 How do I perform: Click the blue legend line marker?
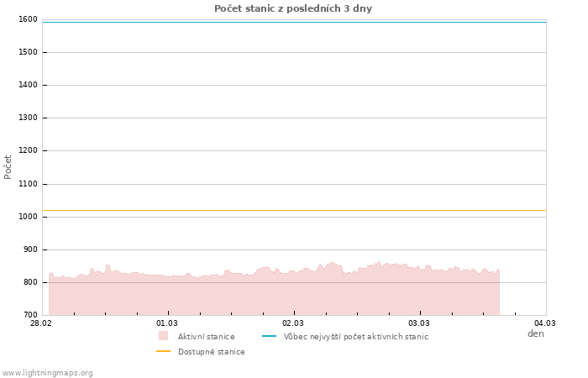[x=269, y=336]
